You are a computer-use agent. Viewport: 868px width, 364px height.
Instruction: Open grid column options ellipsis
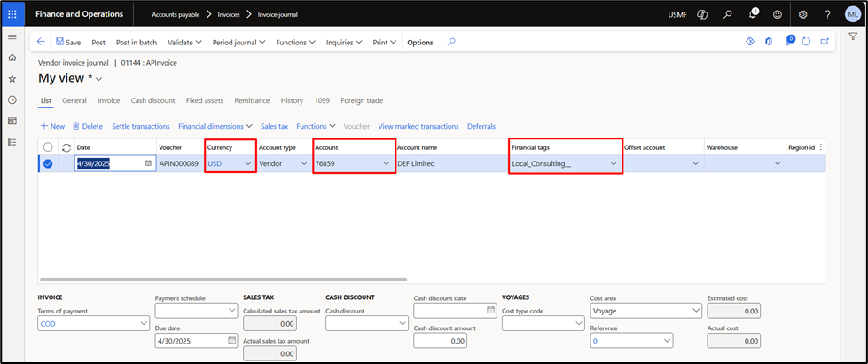point(820,147)
